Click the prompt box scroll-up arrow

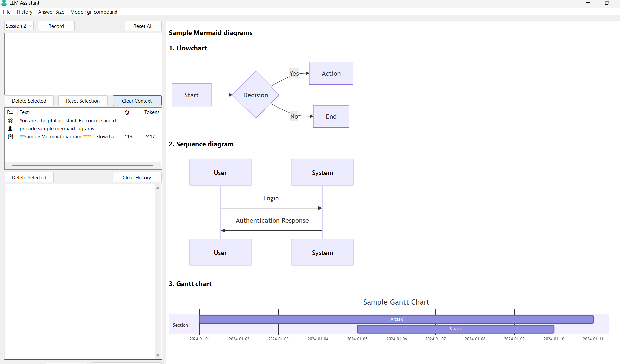[158, 188]
